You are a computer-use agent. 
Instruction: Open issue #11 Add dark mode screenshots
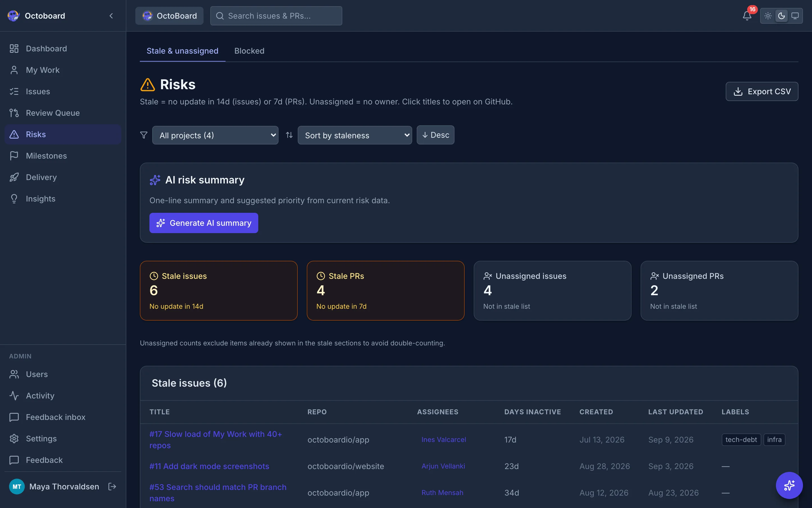(209, 466)
